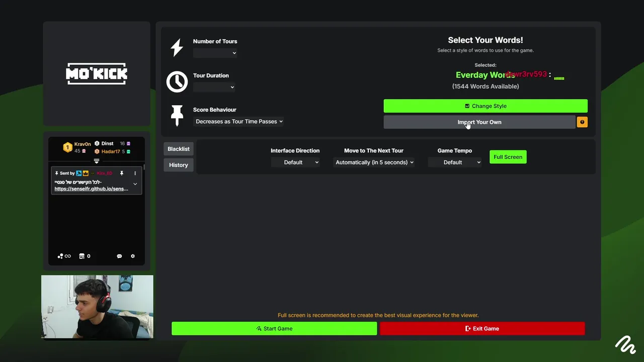644x362 pixels.
Task: Click the channel points infinity icon
Action: pos(64,256)
